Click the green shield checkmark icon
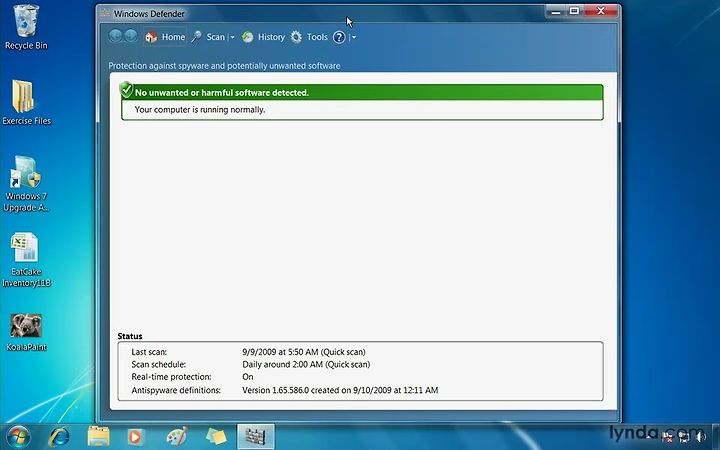 (x=126, y=90)
